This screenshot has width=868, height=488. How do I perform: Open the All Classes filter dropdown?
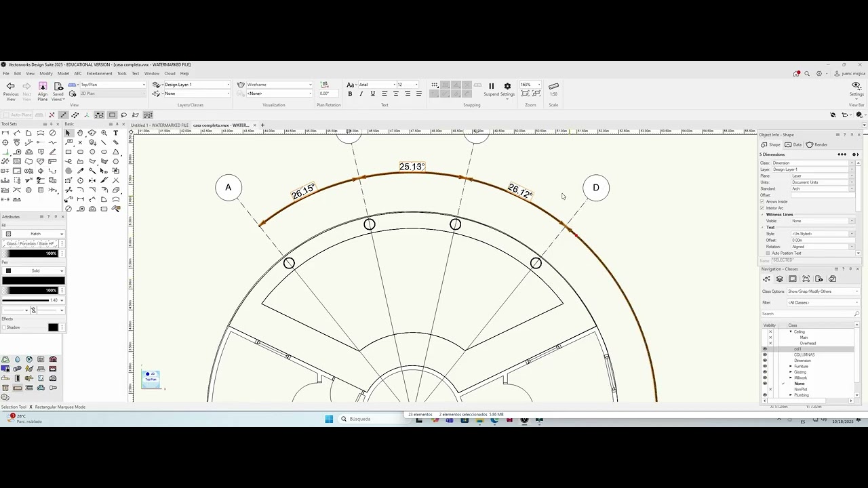pos(823,302)
